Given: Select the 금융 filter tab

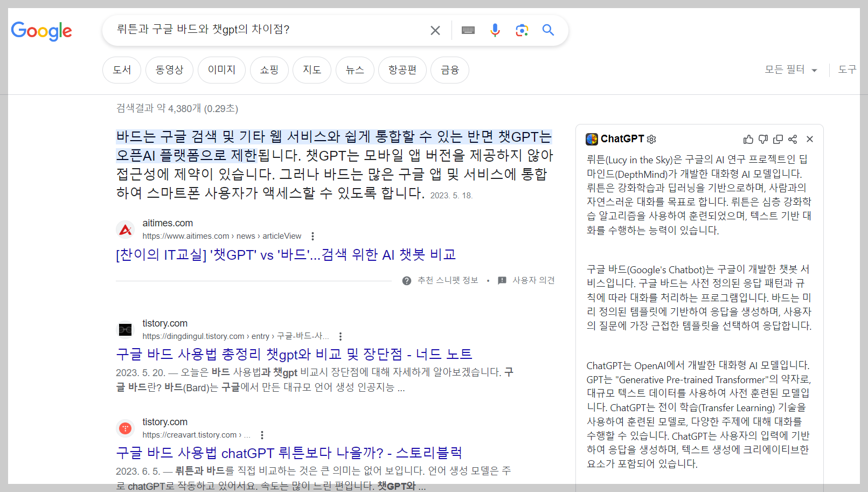Looking at the screenshot, I should [450, 70].
